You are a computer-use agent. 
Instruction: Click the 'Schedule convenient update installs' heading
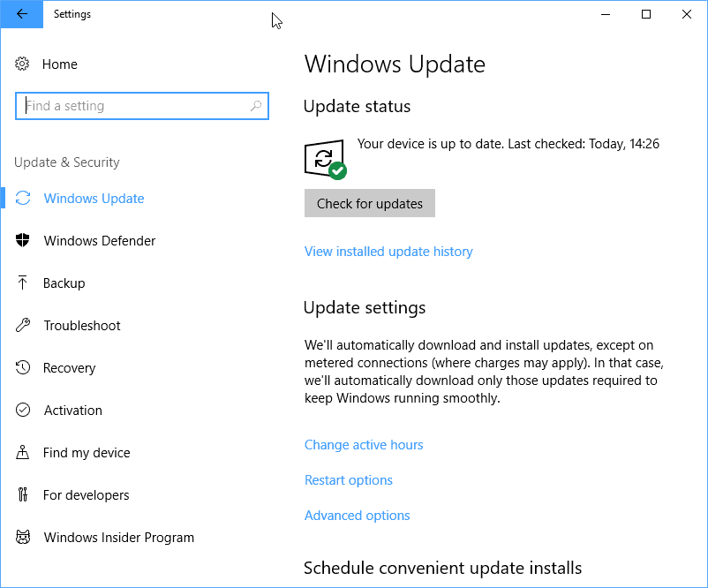click(x=442, y=568)
